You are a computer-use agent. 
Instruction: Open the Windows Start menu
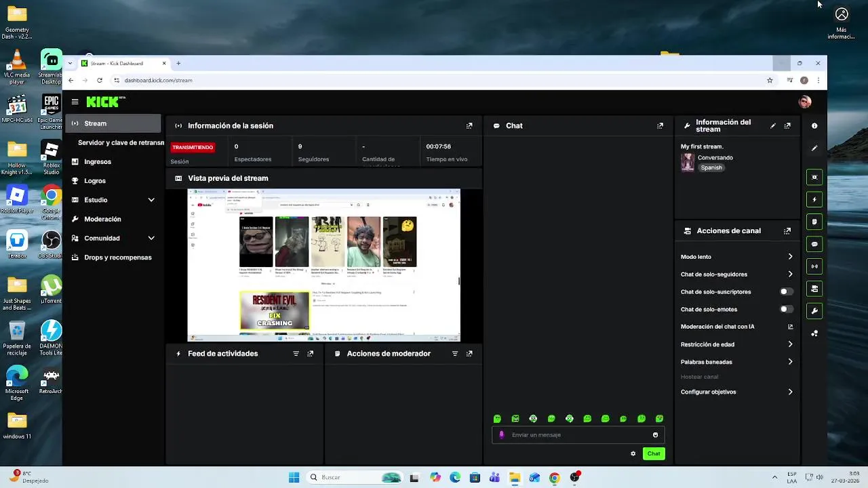pyautogui.click(x=294, y=477)
